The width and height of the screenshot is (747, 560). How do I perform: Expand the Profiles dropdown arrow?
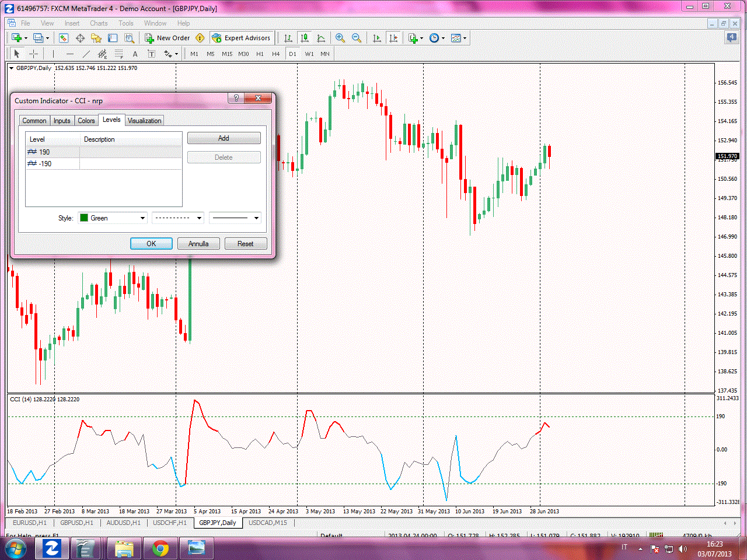(x=47, y=38)
